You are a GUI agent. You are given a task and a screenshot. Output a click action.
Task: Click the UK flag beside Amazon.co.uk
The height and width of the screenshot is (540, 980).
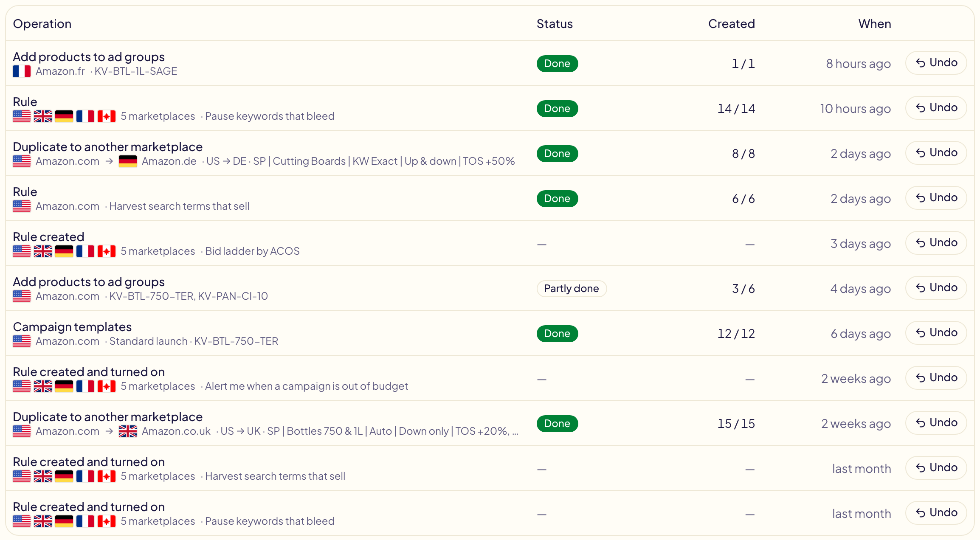(128, 431)
